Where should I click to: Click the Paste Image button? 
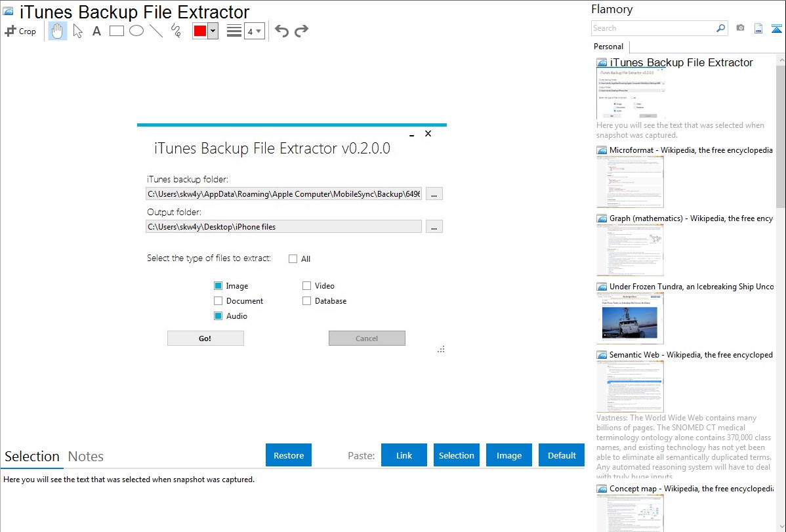pos(509,455)
